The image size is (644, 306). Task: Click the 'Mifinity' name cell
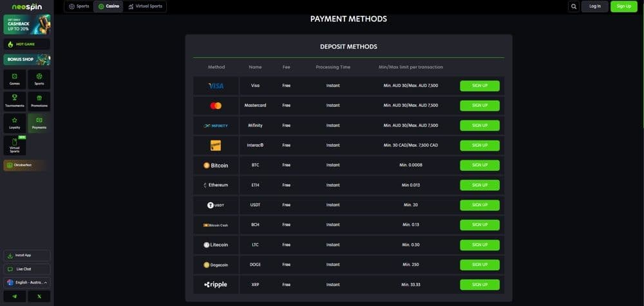(255, 125)
